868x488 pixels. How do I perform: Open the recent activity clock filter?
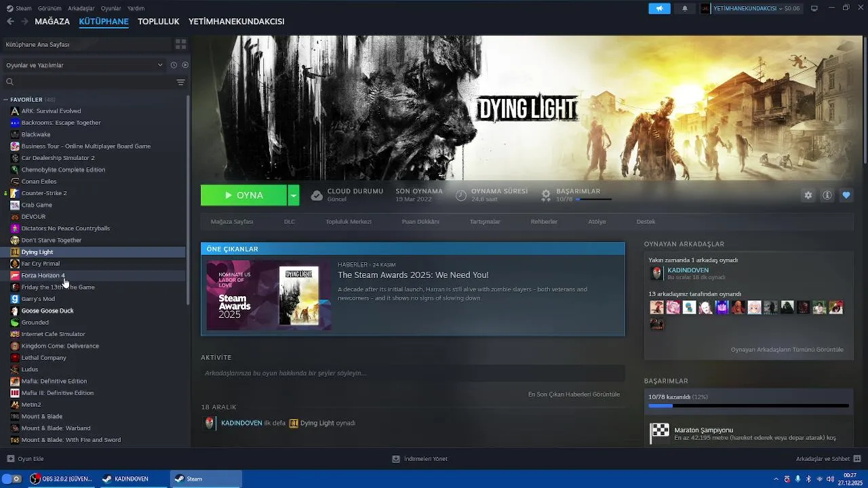click(x=174, y=65)
